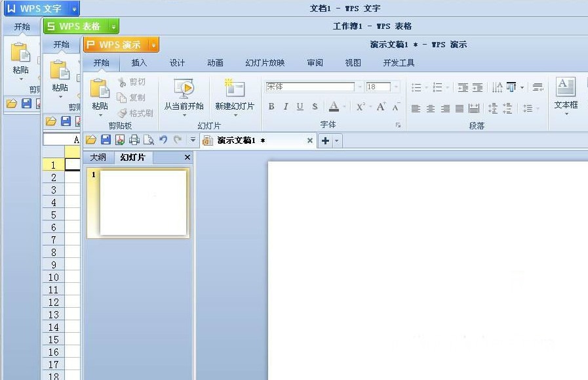Click the text direction icon

(498, 87)
